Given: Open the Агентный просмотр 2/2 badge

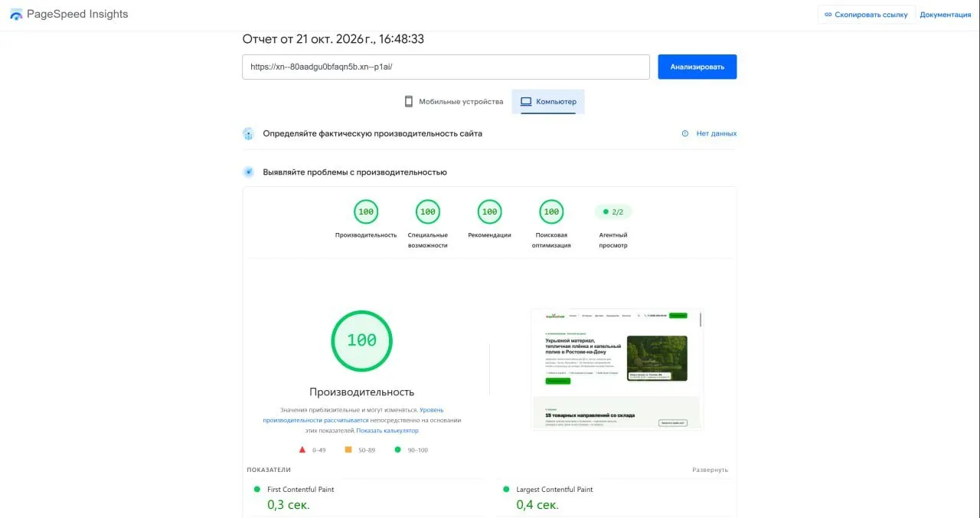Looking at the screenshot, I should click(x=613, y=211).
